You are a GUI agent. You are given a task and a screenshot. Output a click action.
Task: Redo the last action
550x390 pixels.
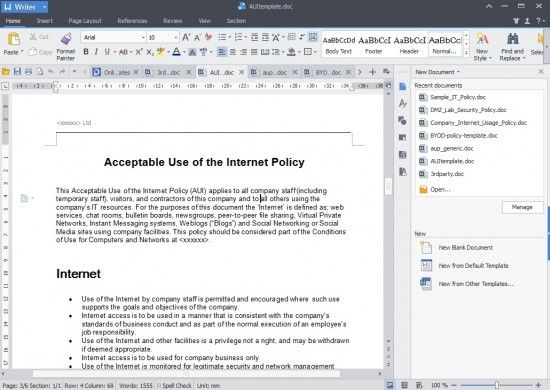click(x=62, y=72)
